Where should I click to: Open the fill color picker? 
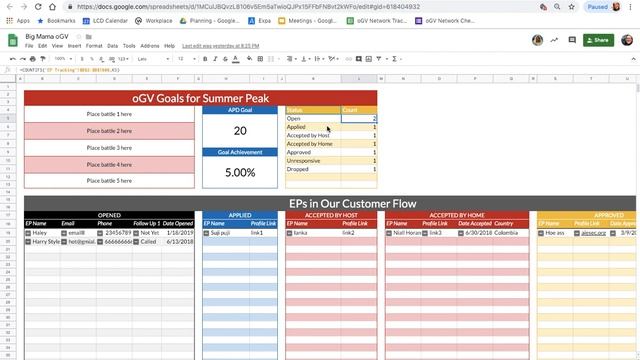[249, 59]
